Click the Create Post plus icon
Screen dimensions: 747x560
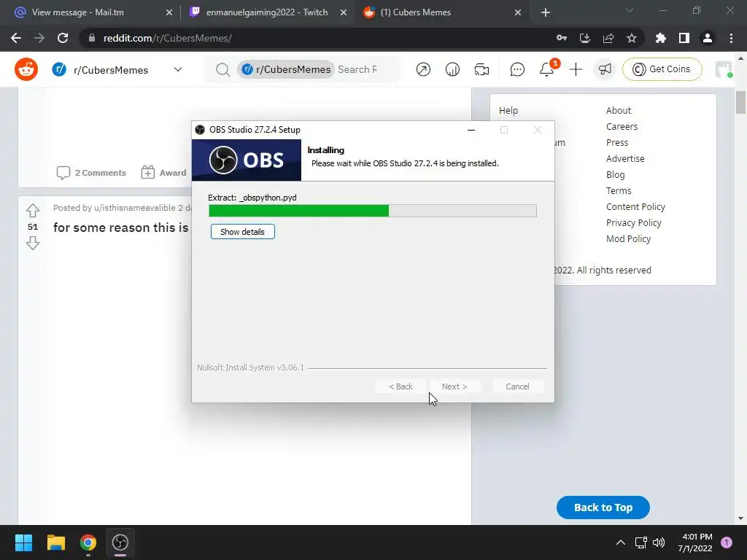click(576, 69)
